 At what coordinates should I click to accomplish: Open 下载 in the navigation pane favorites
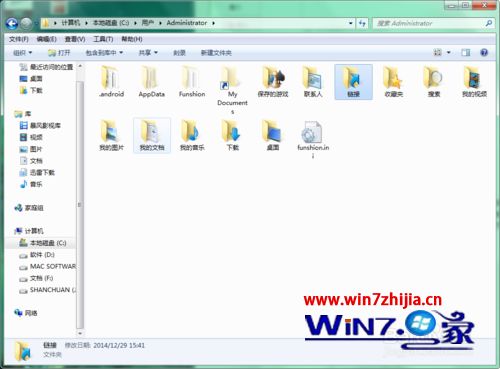coord(31,90)
